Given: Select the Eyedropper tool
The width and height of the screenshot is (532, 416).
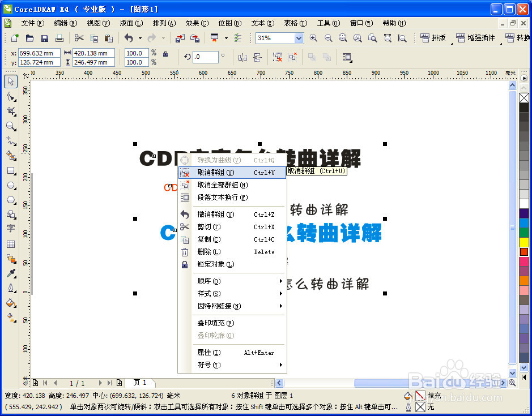Looking at the screenshot, I should 11,273.
